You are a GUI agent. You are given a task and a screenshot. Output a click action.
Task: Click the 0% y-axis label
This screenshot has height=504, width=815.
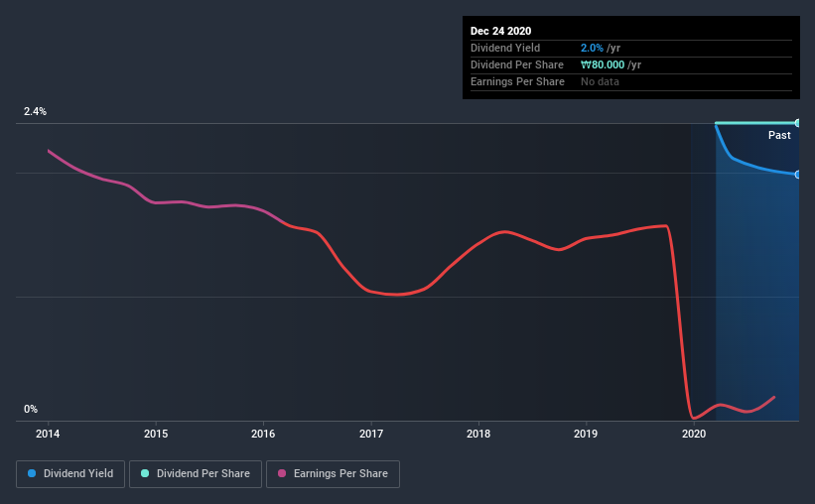(31, 409)
